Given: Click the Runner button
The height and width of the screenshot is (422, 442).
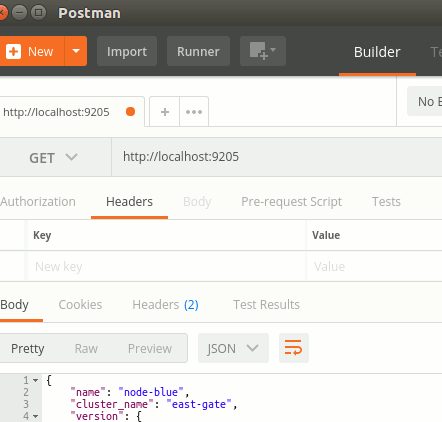Looking at the screenshot, I should 198,51.
